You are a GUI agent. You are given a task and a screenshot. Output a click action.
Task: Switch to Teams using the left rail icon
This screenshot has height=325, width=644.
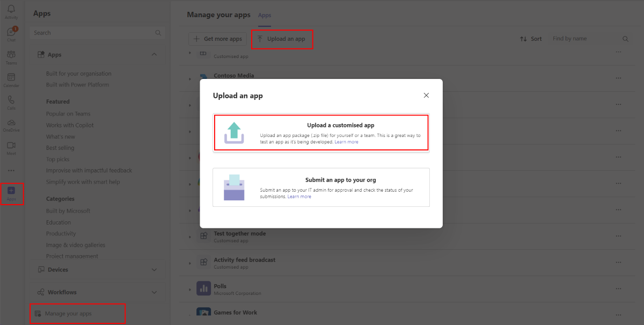[x=11, y=55]
